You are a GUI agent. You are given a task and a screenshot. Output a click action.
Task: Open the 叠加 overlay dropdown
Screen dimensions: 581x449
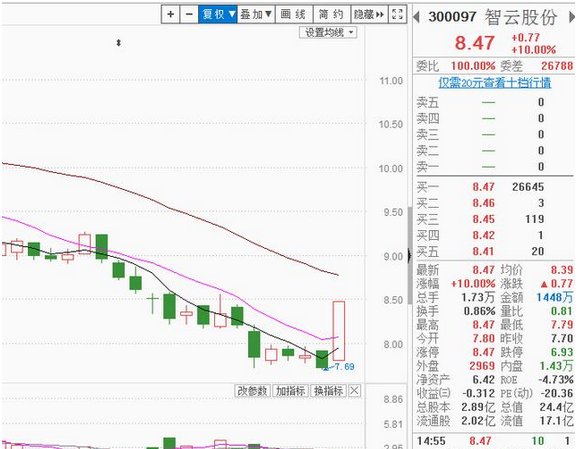coord(256,14)
